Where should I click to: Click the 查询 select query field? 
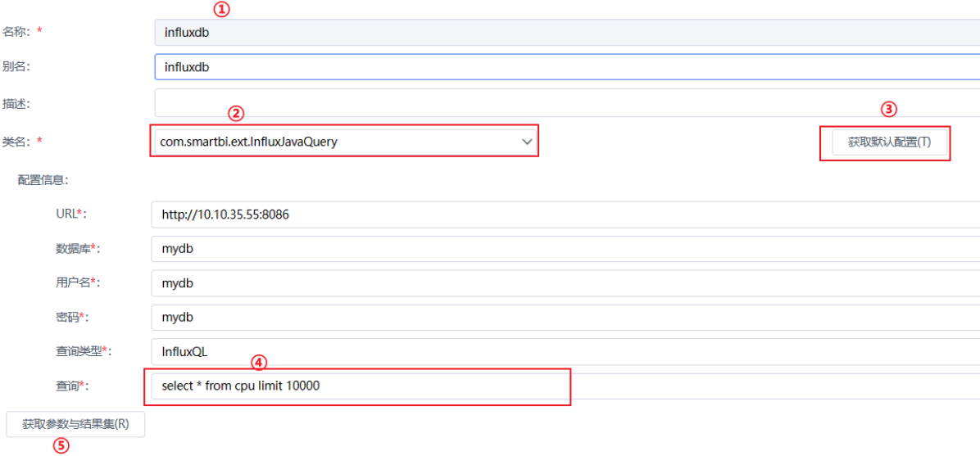pyautogui.click(x=565, y=386)
